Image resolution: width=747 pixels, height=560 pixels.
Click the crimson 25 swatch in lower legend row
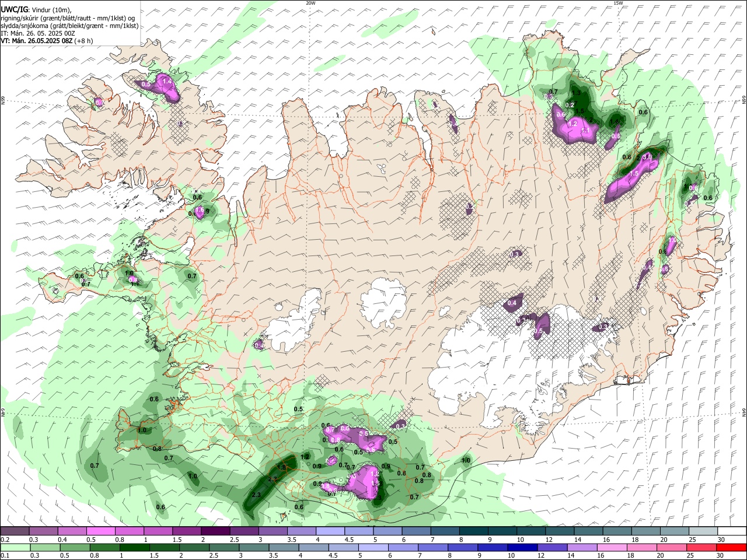click(701, 548)
